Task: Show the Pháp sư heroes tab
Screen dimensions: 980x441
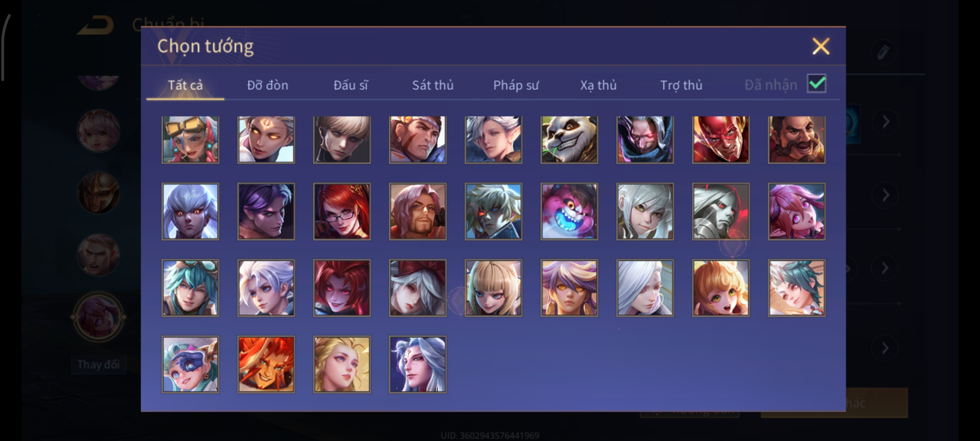Action: point(516,85)
